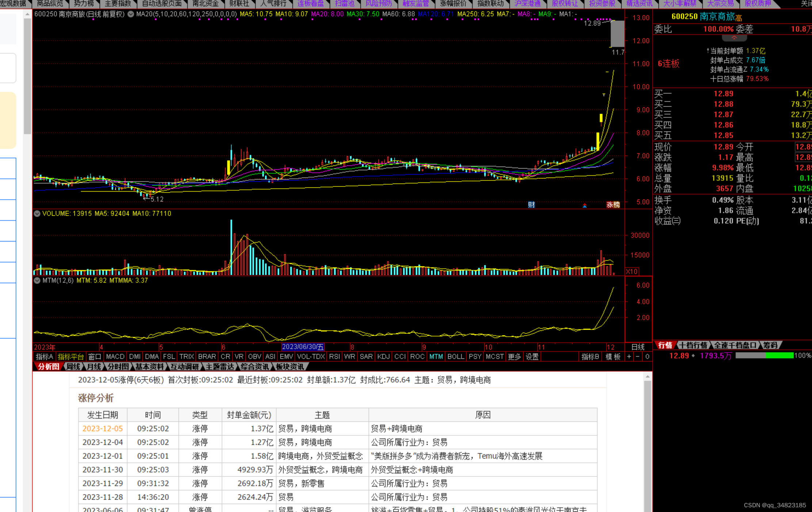This screenshot has width=812, height=512.
Task: Toggle the circle icon beside VOLUME label
Action: pos(37,213)
